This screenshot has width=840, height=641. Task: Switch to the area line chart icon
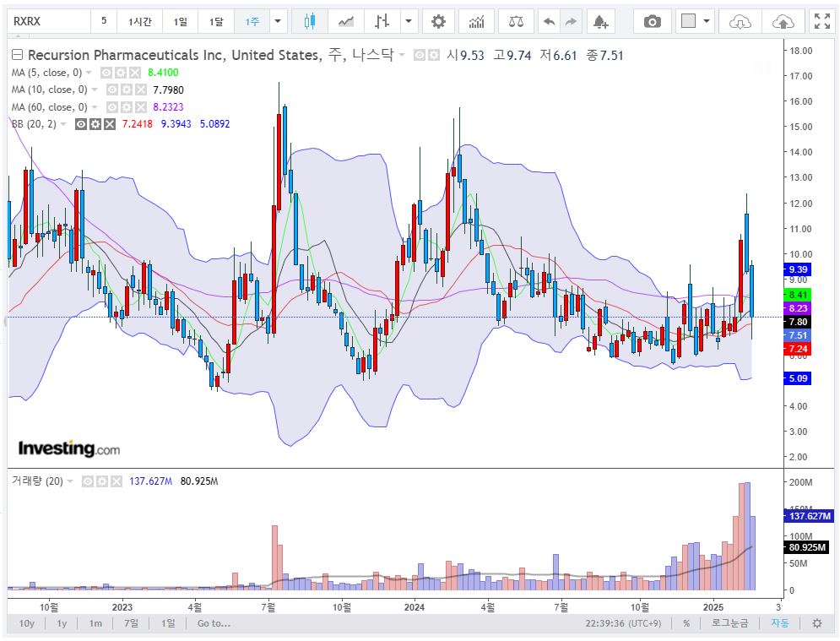coord(345,21)
